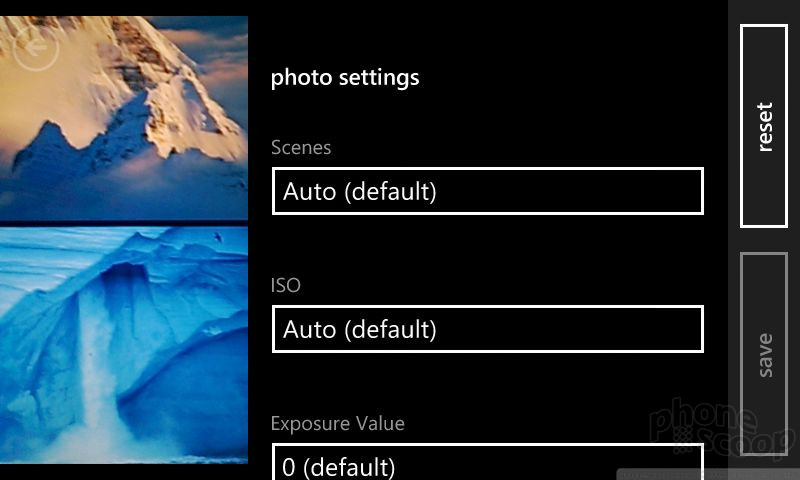Open the Scenes Auto (default) dropdown
Screen dimensions: 800x480
[x=488, y=191]
